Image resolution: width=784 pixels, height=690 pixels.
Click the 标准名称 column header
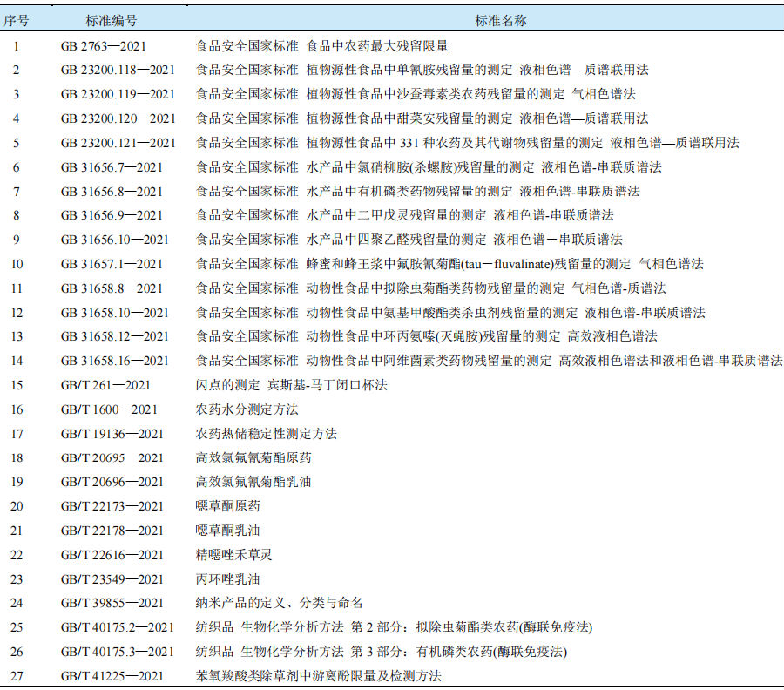(501, 21)
